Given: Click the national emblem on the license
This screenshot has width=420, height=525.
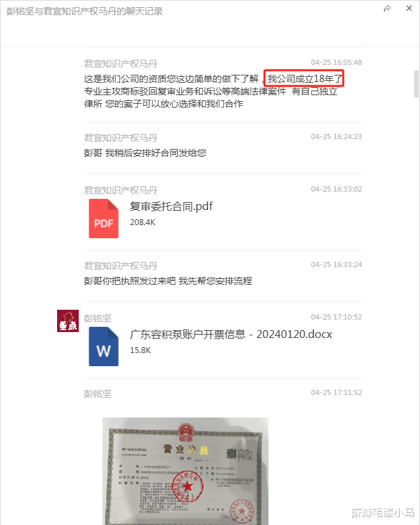Looking at the screenshot, I should (x=184, y=432).
